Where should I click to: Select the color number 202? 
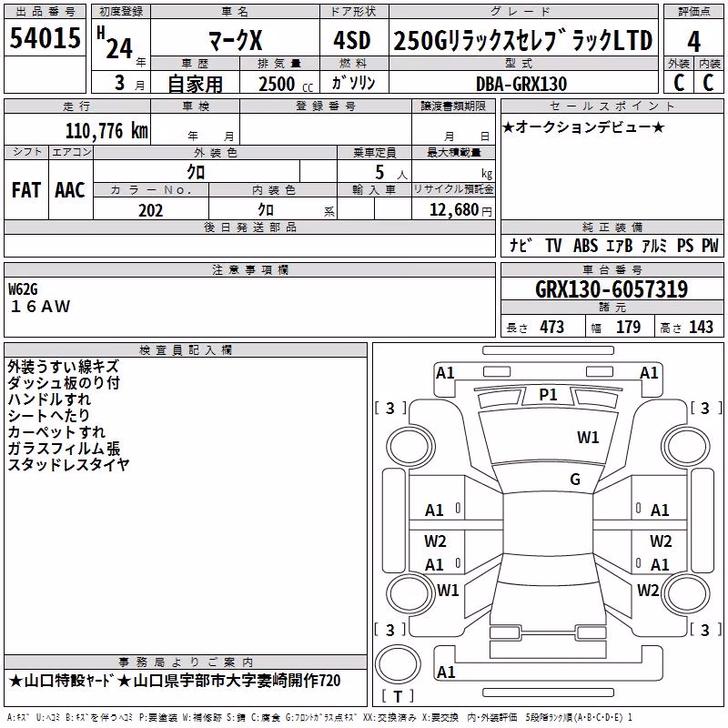coord(150,210)
